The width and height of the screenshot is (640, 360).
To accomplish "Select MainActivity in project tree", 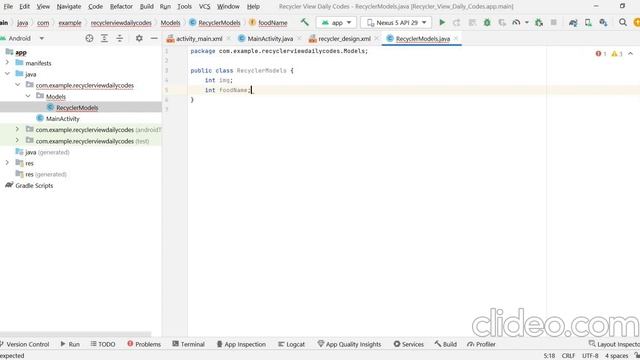I will pyautogui.click(x=62, y=118).
